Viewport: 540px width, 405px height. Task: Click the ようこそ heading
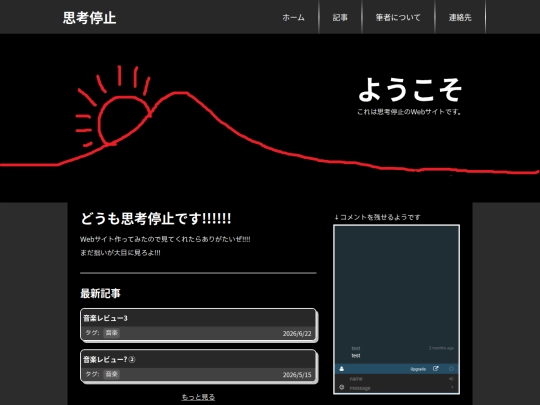click(410, 90)
